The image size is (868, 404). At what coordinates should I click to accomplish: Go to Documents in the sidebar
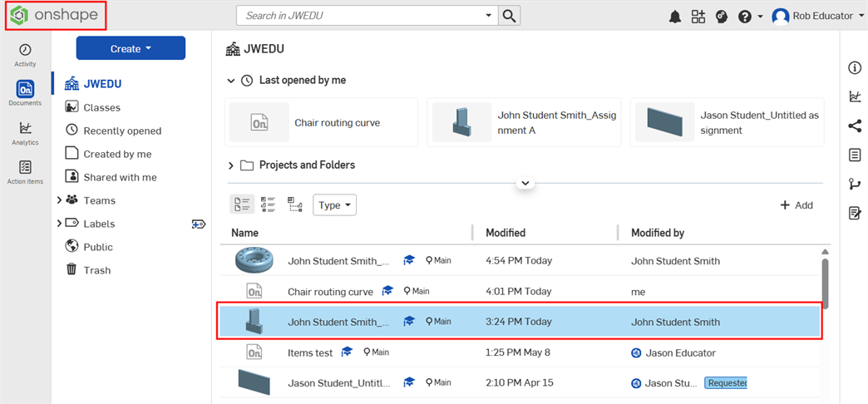[x=25, y=93]
